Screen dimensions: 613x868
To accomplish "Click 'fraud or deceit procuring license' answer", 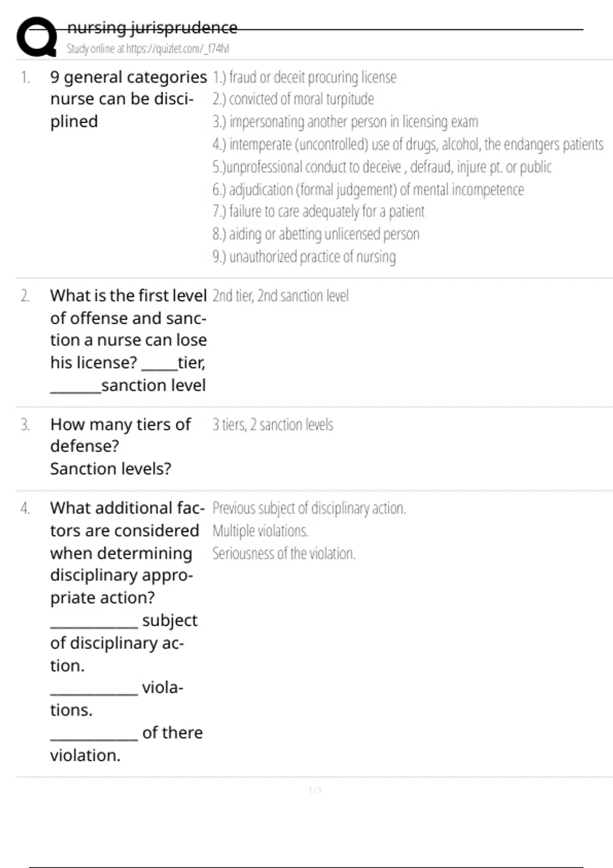I will (304, 78).
